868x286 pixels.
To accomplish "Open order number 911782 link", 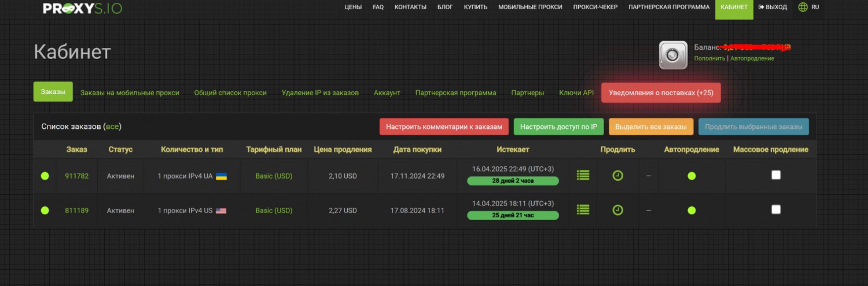I will pyautogui.click(x=76, y=176).
